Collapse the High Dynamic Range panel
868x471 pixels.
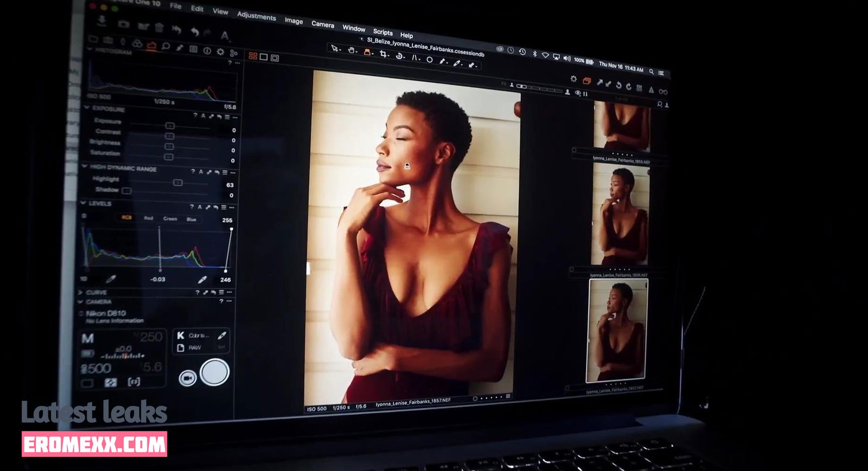[x=84, y=166]
